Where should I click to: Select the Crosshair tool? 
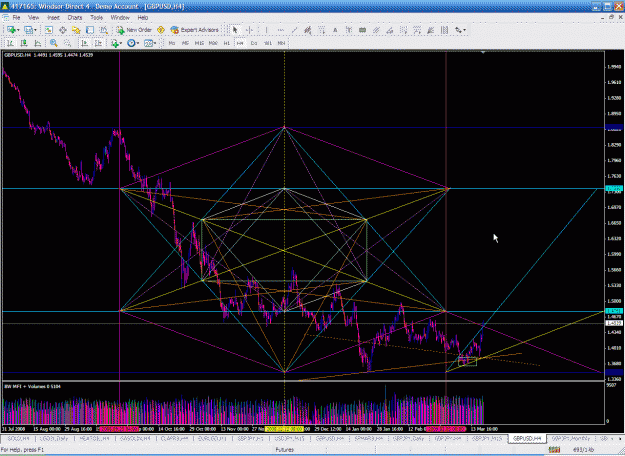[250, 30]
